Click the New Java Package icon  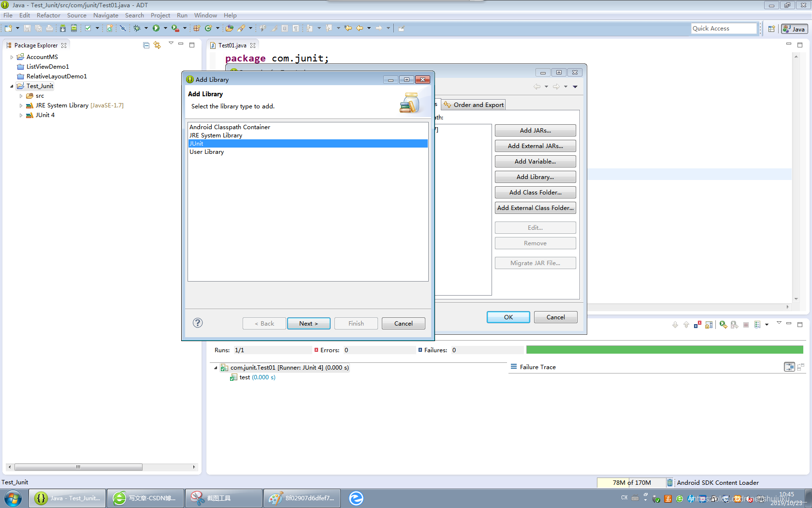click(x=197, y=29)
